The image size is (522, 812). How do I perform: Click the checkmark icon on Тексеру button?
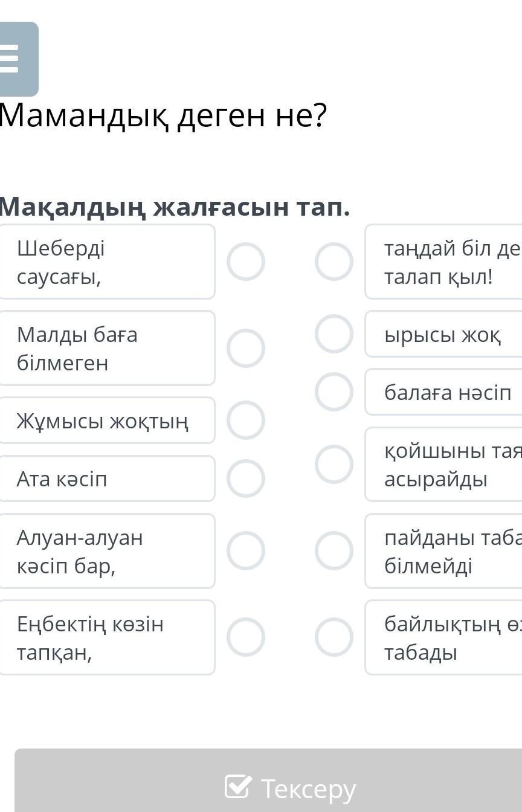(x=238, y=787)
